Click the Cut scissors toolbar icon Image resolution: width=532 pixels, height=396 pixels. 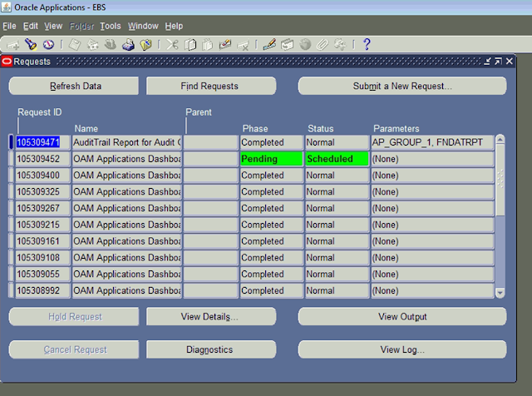click(172, 44)
